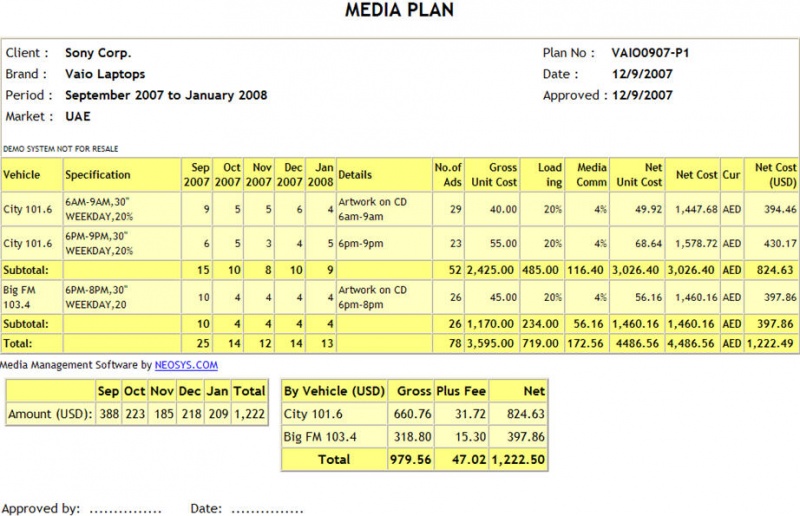Select the Jan 2008 column header
The width and height of the screenshot is (800, 516).
[320, 175]
